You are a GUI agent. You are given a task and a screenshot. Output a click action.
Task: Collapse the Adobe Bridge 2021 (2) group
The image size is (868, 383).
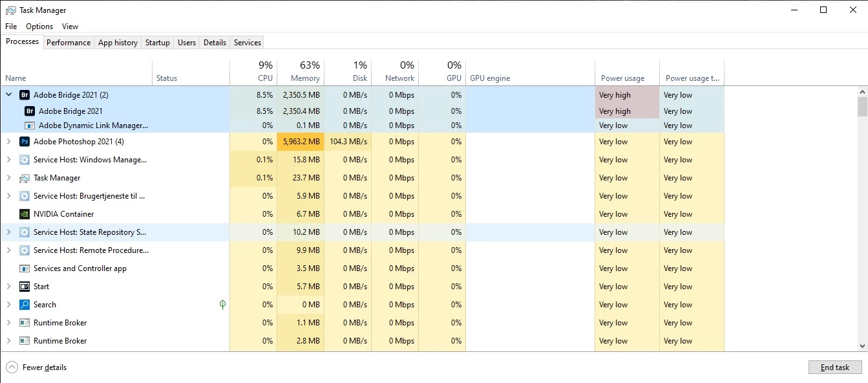pyautogui.click(x=9, y=94)
